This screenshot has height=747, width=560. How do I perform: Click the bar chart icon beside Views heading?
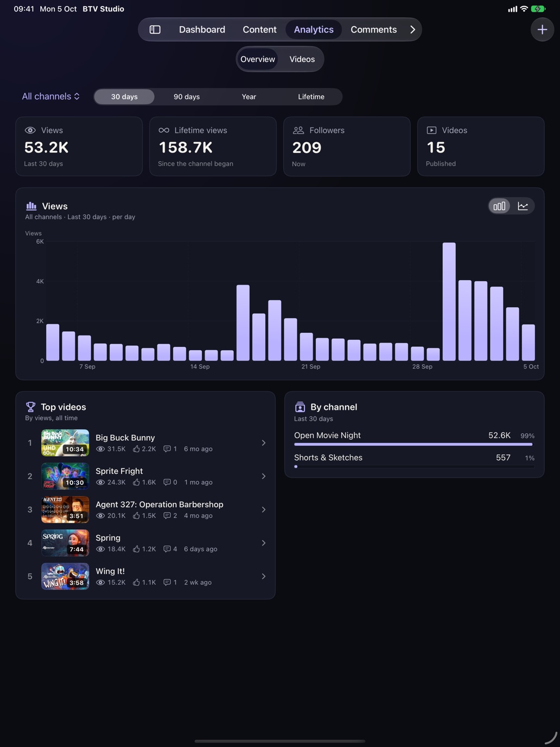[31, 206]
